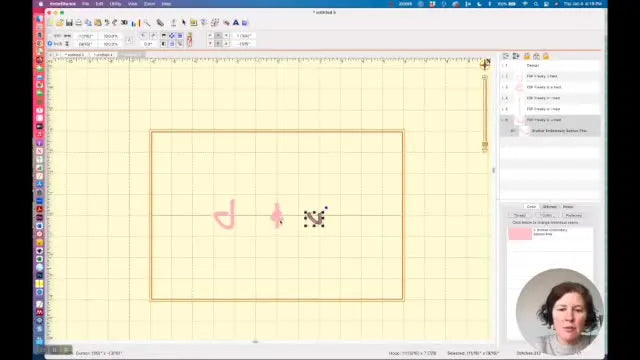
Task: Open Finder from the Dock
Action: [40, 19]
